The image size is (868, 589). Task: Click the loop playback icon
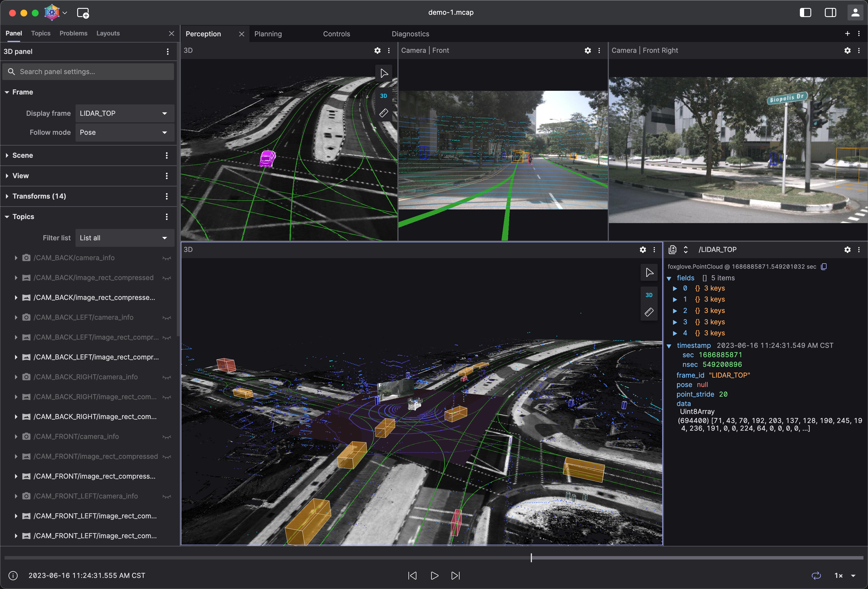pos(816,575)
